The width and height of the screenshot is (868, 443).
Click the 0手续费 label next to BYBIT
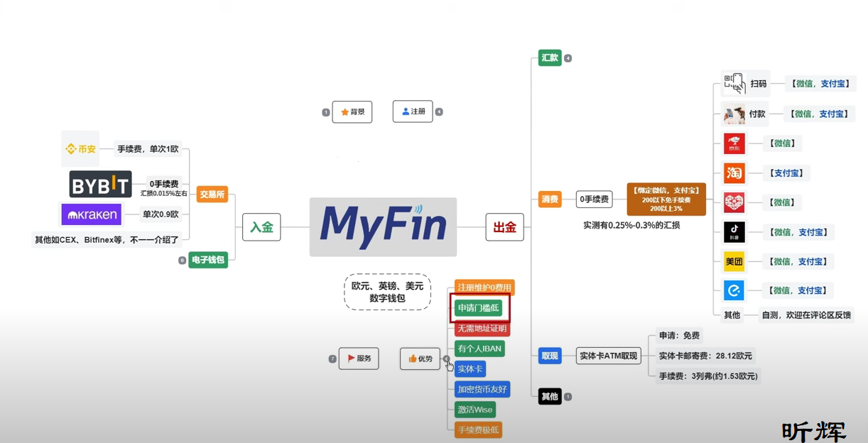pyautogui.click(x=164, y=184)
